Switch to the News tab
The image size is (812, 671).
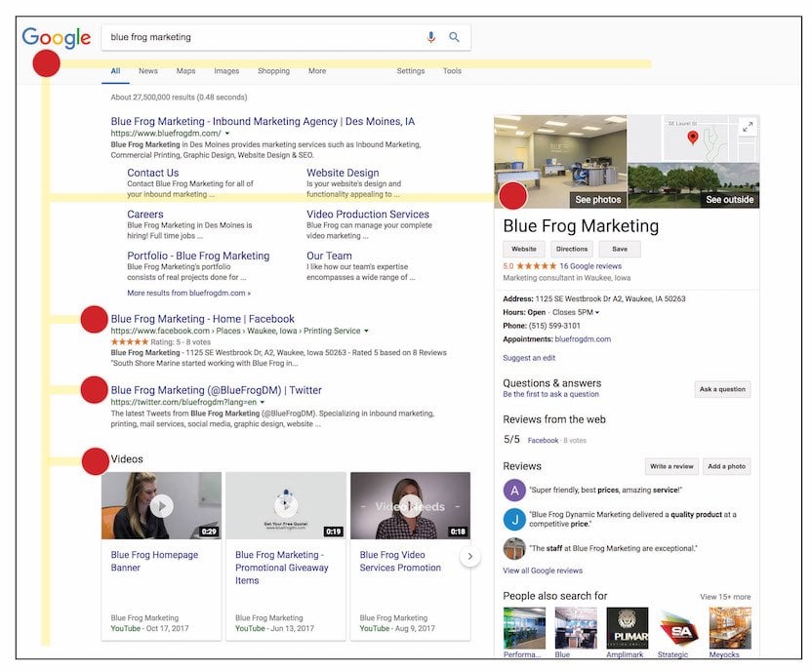(x=148, y=71)
